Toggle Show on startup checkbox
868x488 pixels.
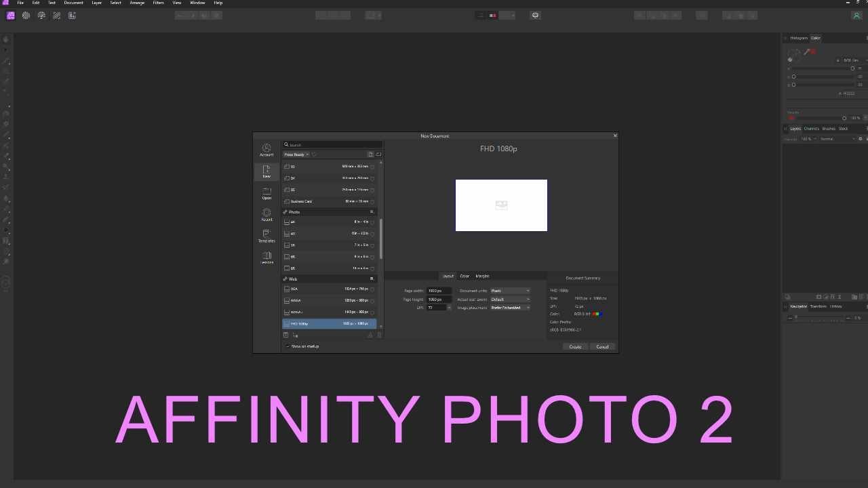click(x=288, y=346)
